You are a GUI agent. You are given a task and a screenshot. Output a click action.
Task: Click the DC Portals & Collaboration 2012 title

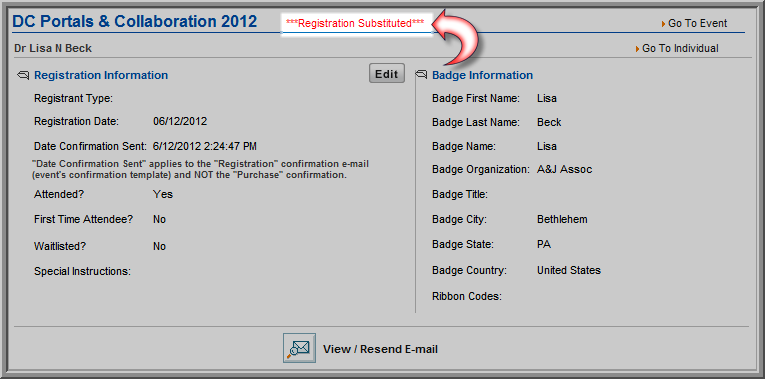pos(135,21)
